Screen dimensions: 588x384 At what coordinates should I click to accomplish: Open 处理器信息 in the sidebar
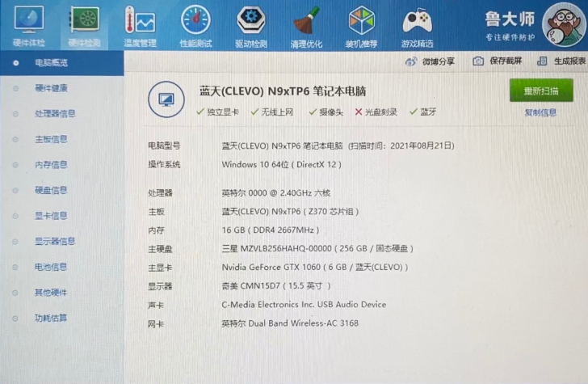(x=55, y=113)
